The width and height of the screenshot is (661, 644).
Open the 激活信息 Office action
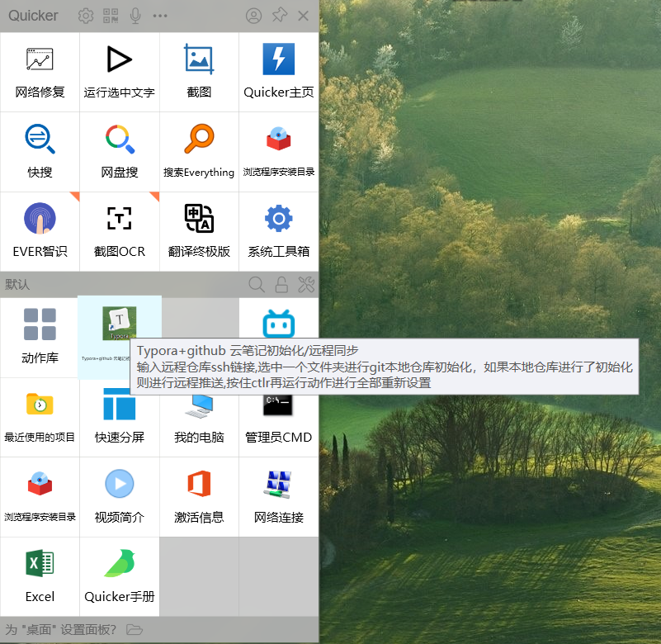[199, 497]
